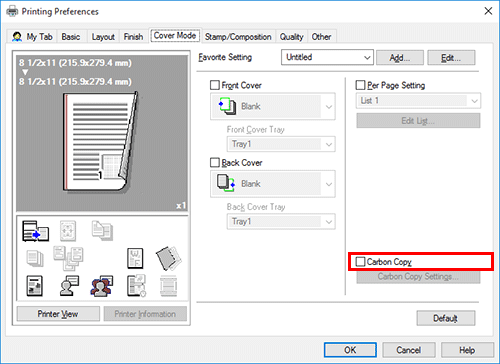Open the Quality tab
500x364 pixels.
pyautogui.click(x=291, y=37)
